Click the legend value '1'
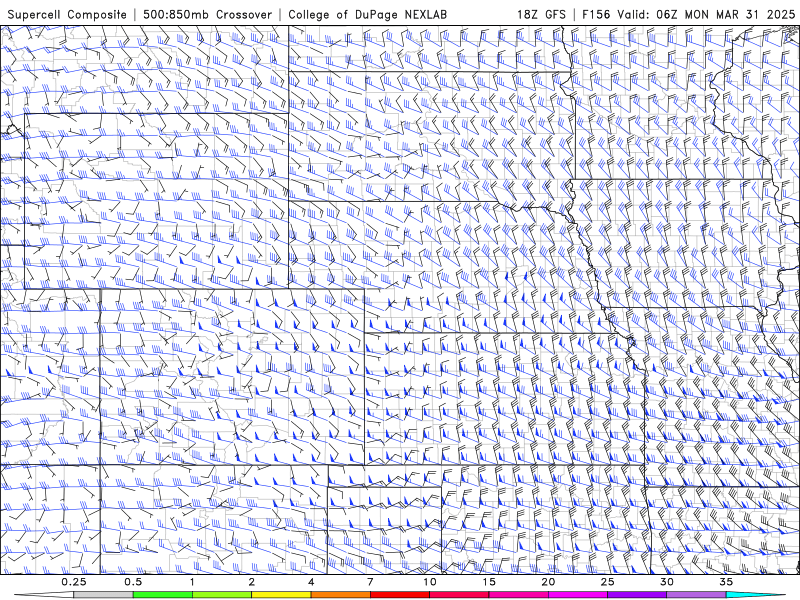The width and height of the screenshot is (800, 600). 192,582
